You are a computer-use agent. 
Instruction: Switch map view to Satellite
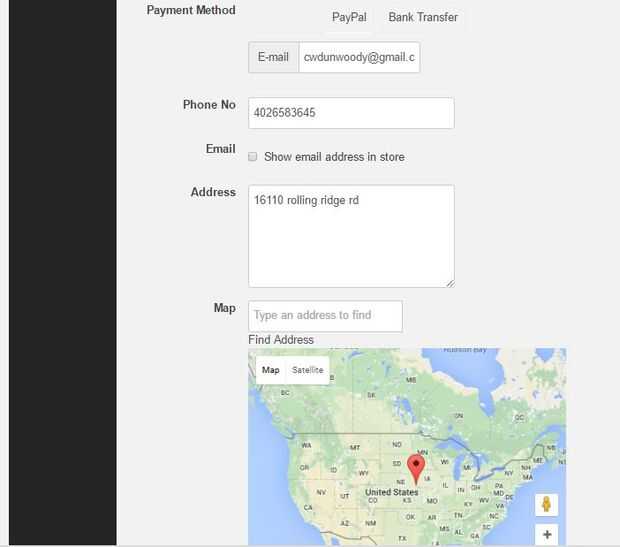pos(307,370)
